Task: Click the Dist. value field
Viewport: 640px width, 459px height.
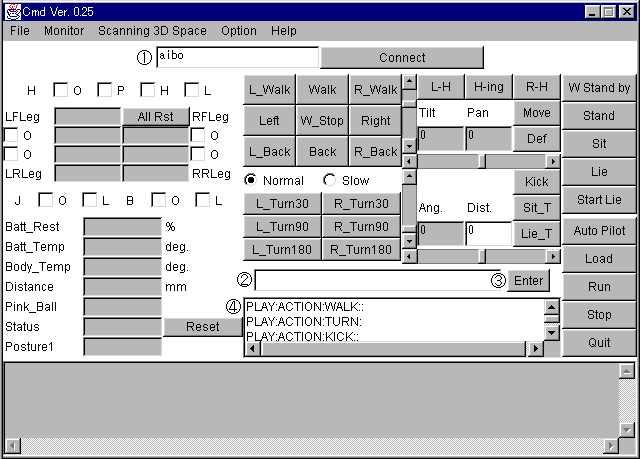Action: tap(488, 234)
